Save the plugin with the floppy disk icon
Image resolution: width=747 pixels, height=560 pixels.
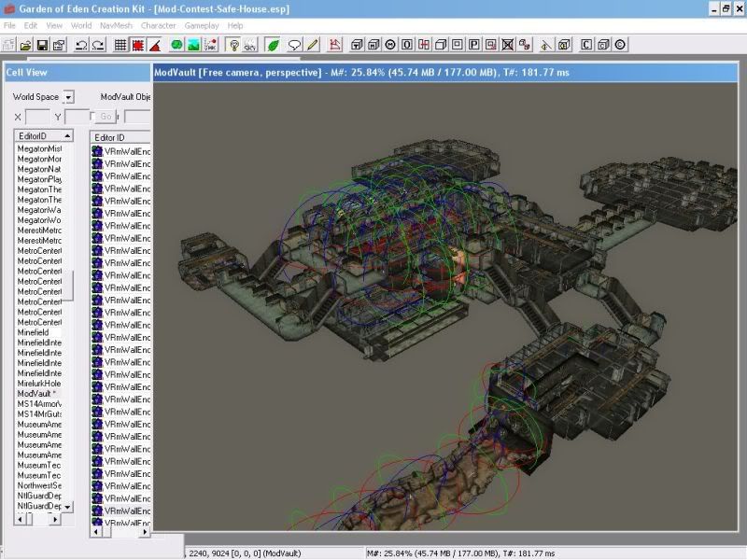(42, 45)
